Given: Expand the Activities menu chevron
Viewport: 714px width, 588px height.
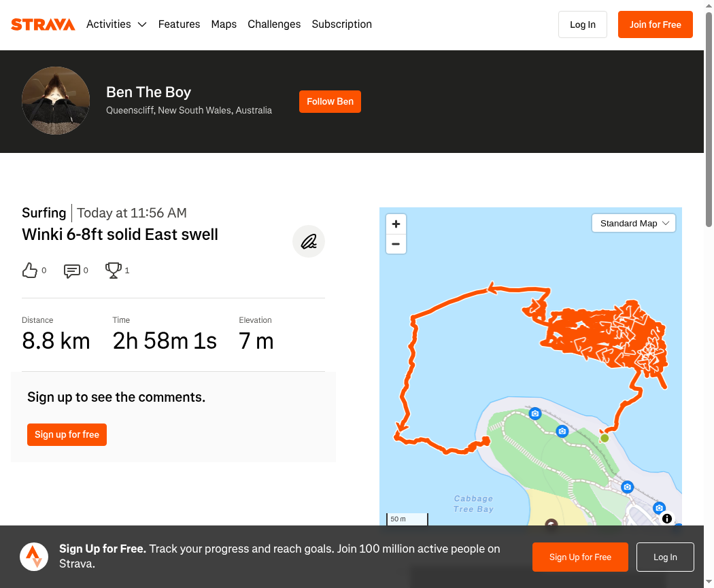Looking at the screenshot, I should pos(142,24).
